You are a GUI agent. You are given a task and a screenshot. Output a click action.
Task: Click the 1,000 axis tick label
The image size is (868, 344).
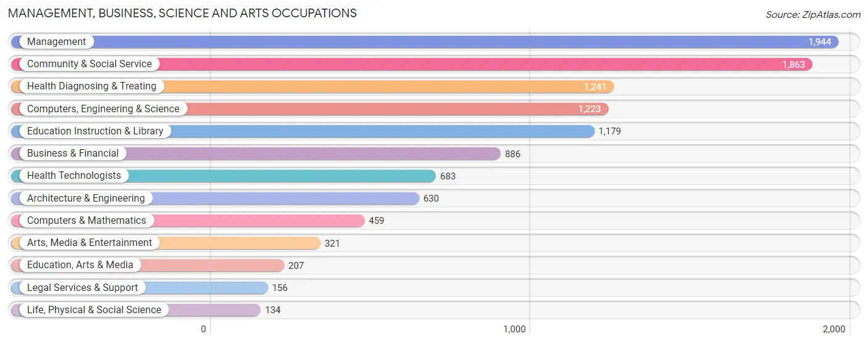pos(514,329)
